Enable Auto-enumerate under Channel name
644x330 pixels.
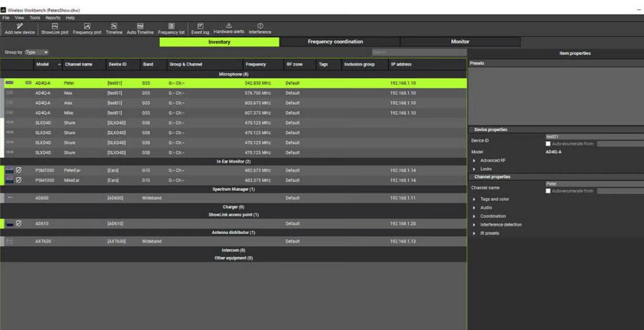(548, 191)
